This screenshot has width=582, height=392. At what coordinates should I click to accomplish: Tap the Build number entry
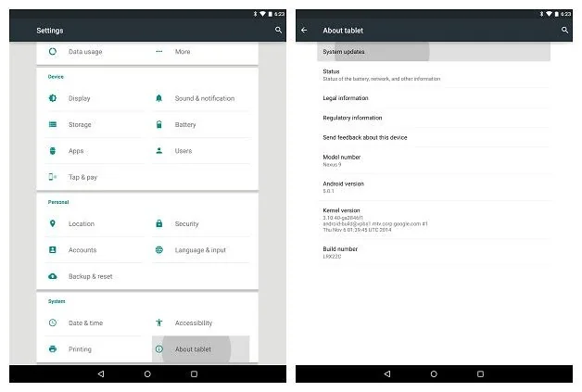click(434, 252)
